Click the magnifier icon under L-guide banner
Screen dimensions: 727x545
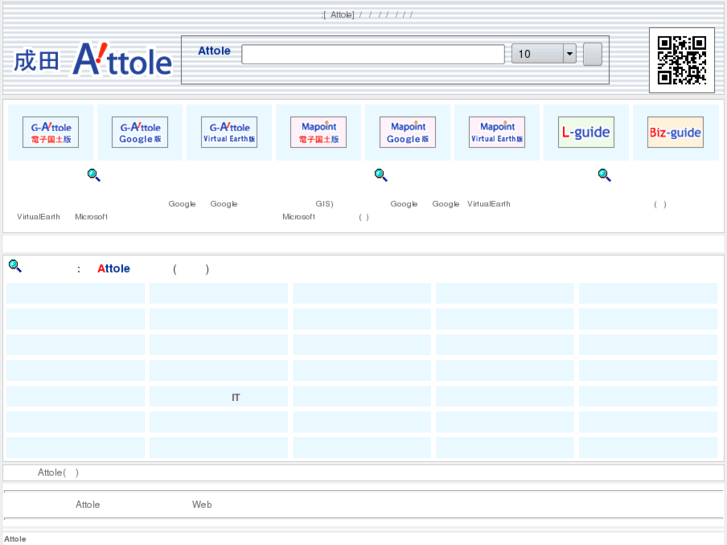[604, 175]
